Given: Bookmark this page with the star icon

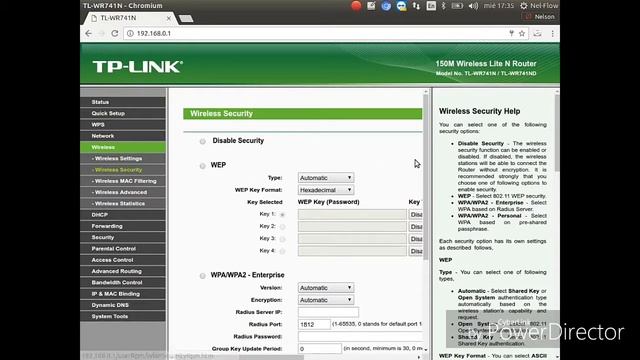Looking at the screenshot, I should pyautogui.click(x=522, y=33).
